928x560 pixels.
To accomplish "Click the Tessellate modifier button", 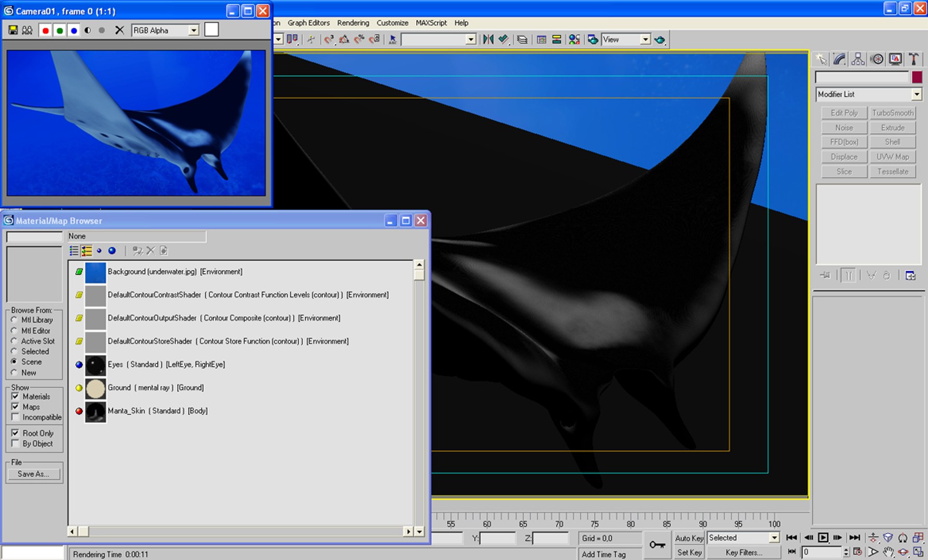I will [893, 171].
